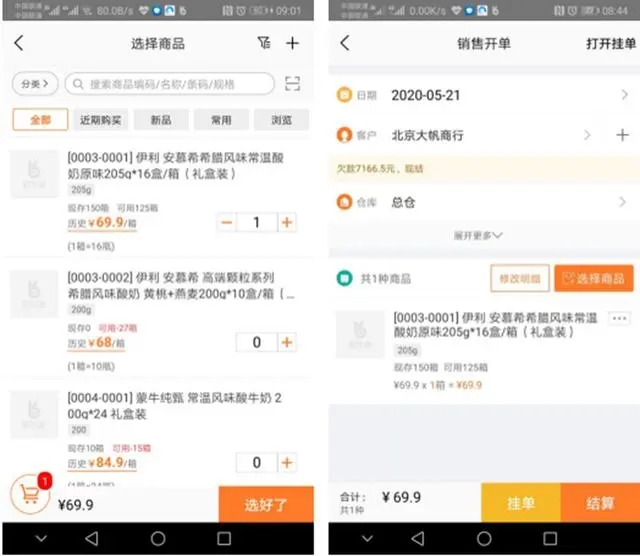Switch to the 近期购买 tab

101,120
